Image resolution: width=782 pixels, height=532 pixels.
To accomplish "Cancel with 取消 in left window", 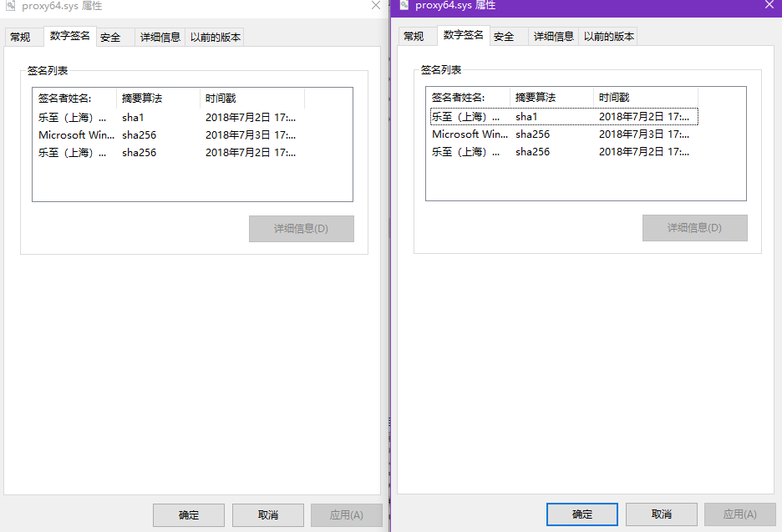I will (x=268, y=515).
